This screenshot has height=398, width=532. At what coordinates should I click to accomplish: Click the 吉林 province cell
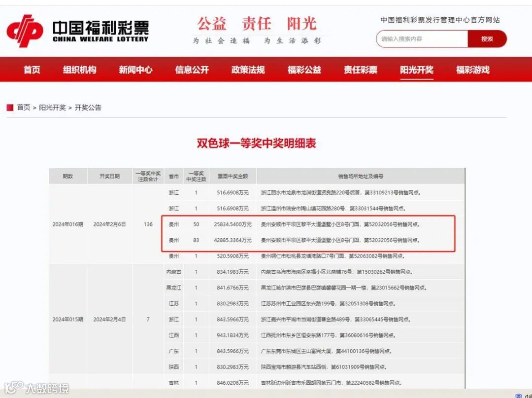click(174, 383)
